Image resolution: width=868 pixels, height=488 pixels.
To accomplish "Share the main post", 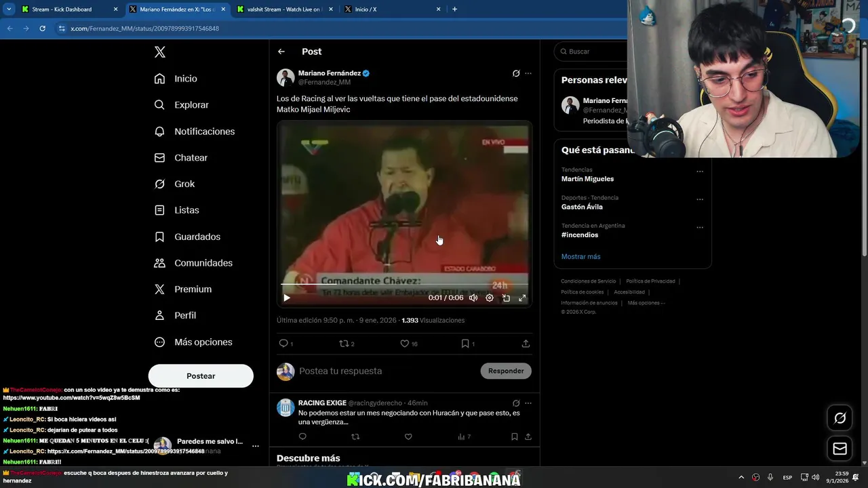I will pyautogui.click(x=526, y=344).
